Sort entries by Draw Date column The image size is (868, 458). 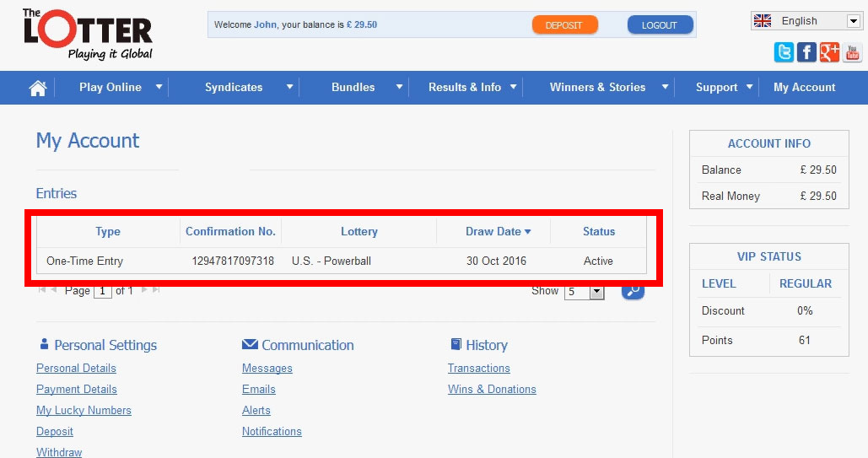498,231
